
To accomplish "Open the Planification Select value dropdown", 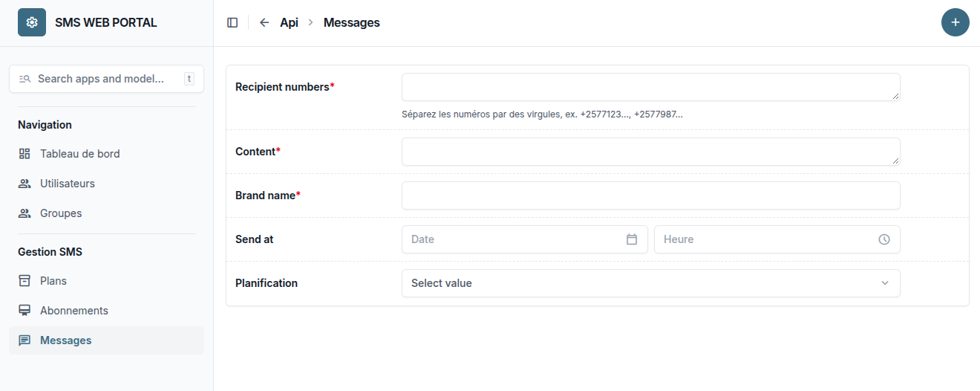I will (x=651, y=283).
